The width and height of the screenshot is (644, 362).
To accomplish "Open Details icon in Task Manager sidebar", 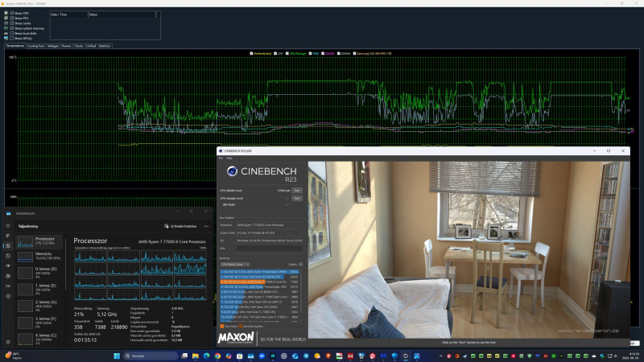I will pos(8,286).
